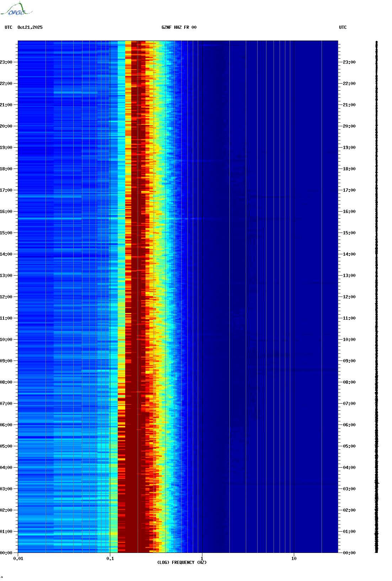Click the 03:00 label on right time axis
392x581 pixels.
click(x=349, y=489)
